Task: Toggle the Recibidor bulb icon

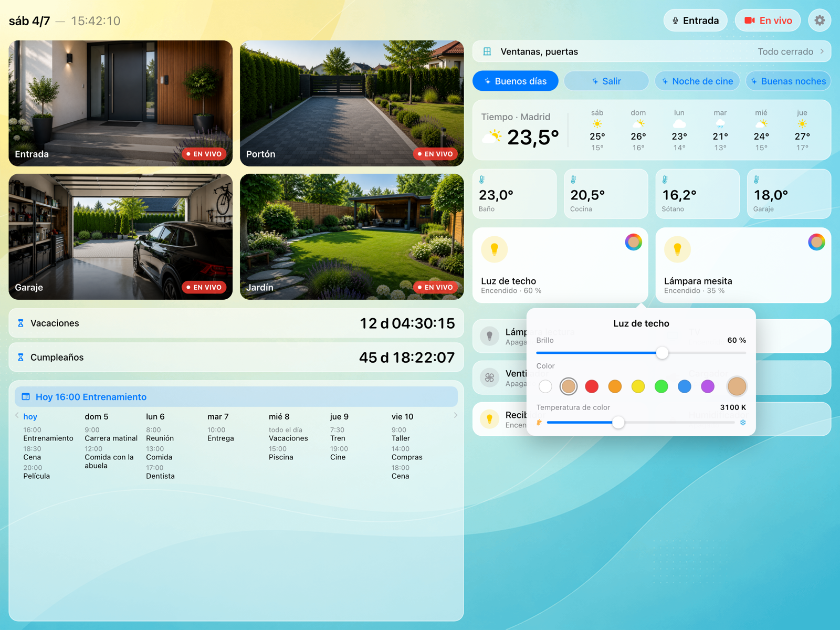Action: [x=490, y=418]
